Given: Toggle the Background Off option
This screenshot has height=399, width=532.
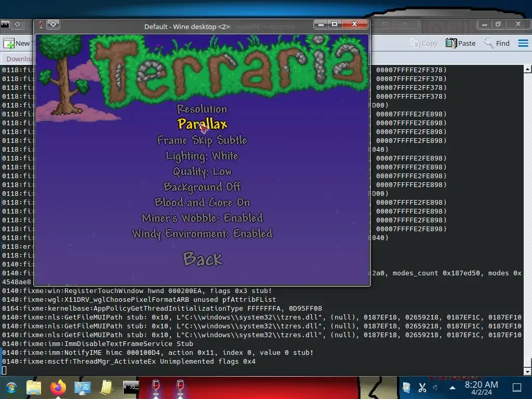Looking at the screenshot, I should point(202,187).
